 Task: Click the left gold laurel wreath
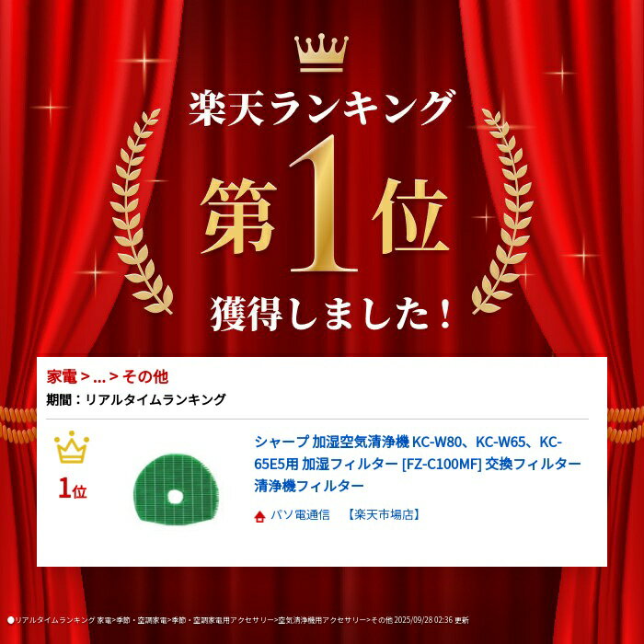click(140, 211)
